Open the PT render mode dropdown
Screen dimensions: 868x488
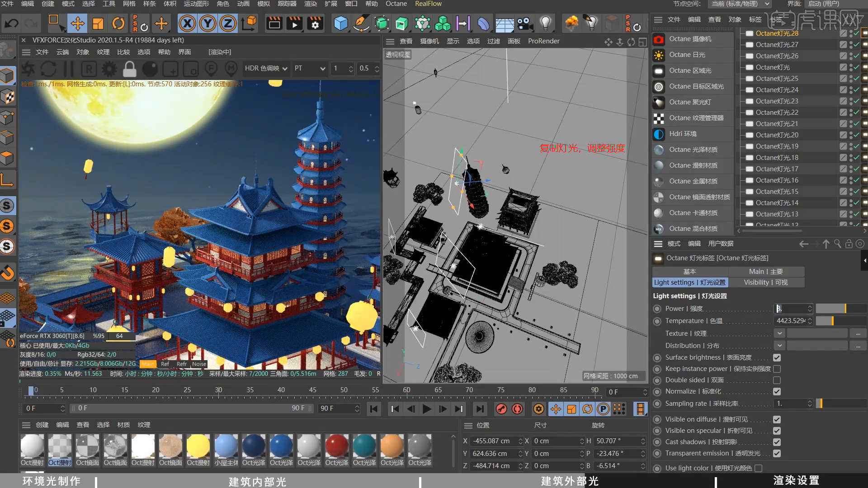pyautogui.click(x=309, y=69)
